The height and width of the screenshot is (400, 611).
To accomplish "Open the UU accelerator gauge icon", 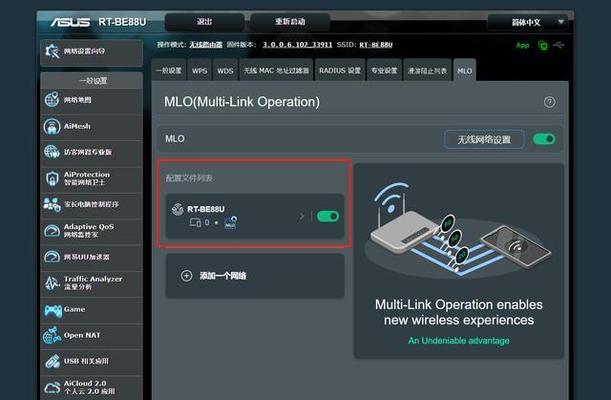I will (52, 257).
